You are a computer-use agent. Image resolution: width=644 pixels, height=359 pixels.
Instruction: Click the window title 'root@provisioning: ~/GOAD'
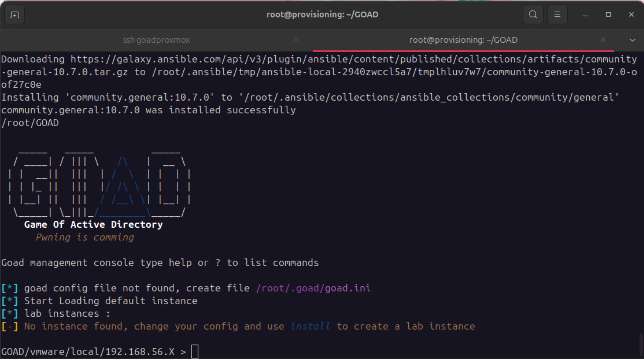(322, 15)
